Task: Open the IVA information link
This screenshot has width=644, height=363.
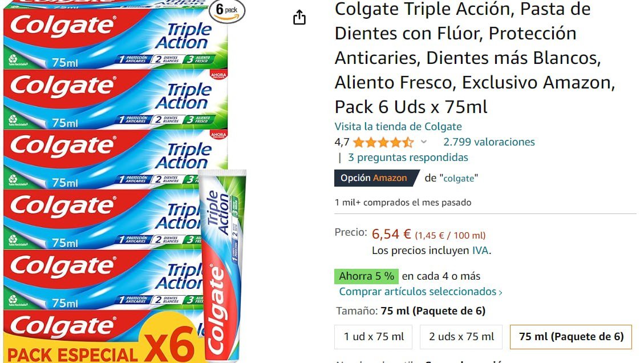Action: [480, 251]
